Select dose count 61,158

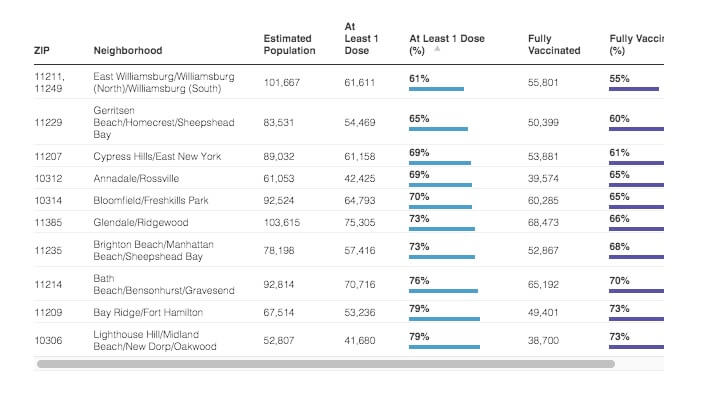(x=360, y=156)
